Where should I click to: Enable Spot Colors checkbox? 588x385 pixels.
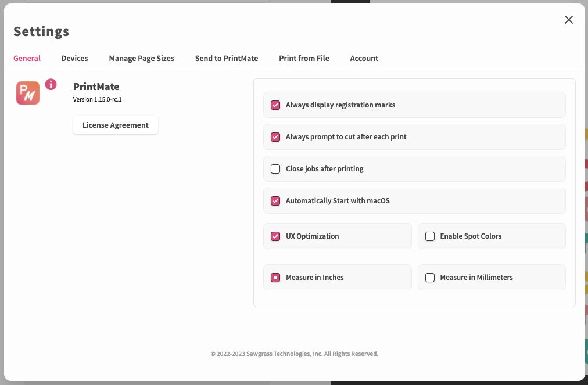430,236
